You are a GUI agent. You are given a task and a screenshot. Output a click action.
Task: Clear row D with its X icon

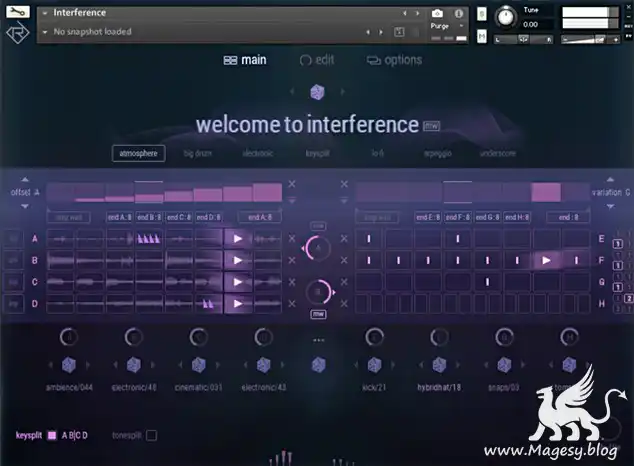pos(292,304)
